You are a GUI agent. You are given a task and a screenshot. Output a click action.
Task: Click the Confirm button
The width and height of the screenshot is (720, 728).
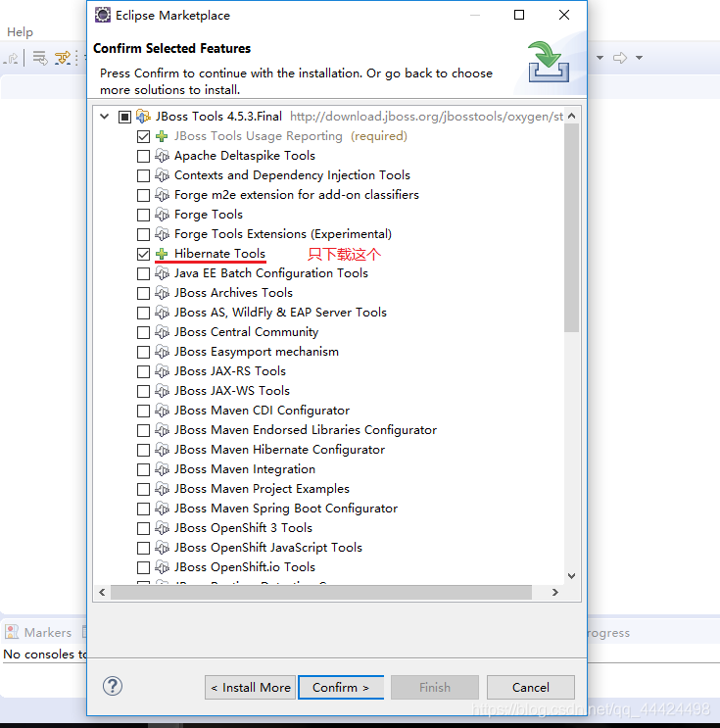pyautogui.click(x=341, y=687)
